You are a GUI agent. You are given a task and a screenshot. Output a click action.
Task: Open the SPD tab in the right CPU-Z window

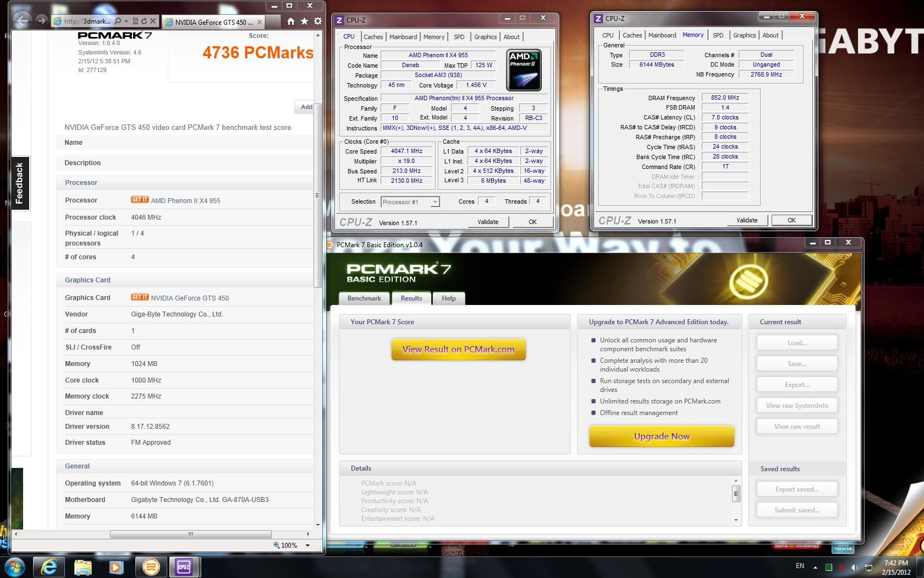(x=718, y=35)
